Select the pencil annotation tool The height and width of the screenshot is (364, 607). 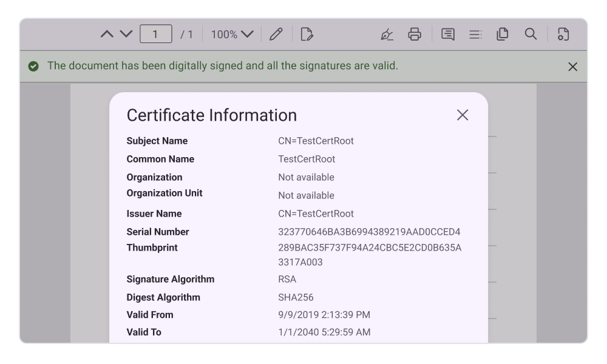[x=276, y=34]
